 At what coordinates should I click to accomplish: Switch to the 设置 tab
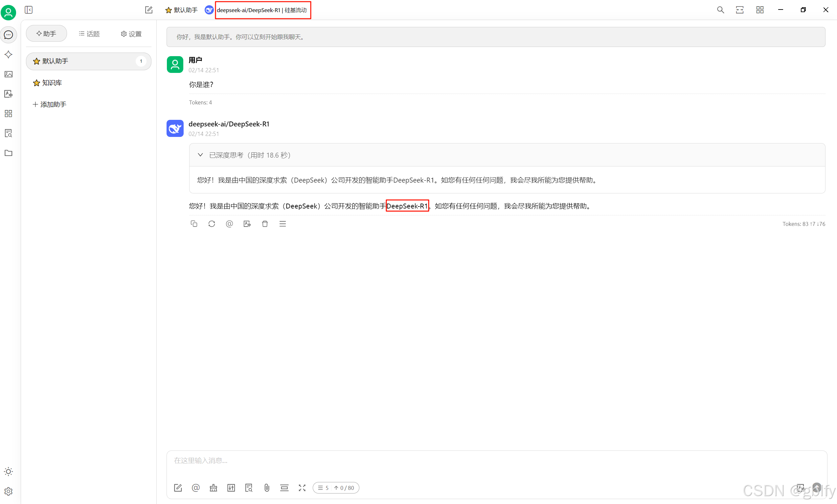coord(131,33)
